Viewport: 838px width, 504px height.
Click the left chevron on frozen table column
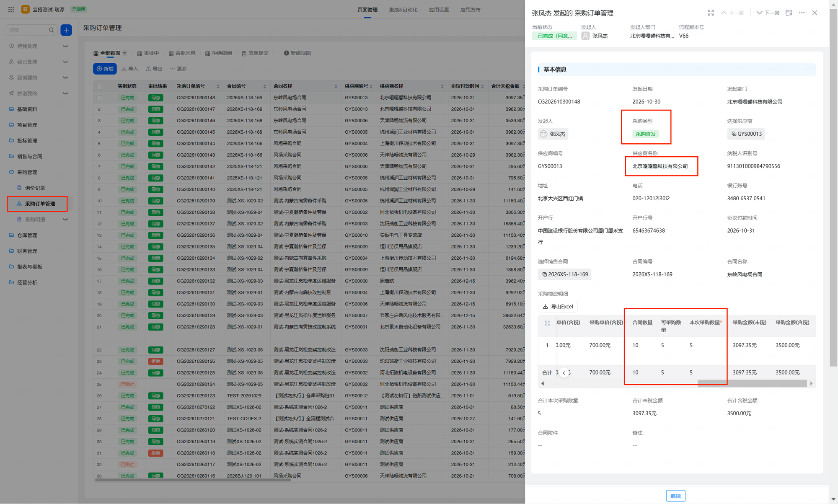pyautogui.click(x=564, y=373)
